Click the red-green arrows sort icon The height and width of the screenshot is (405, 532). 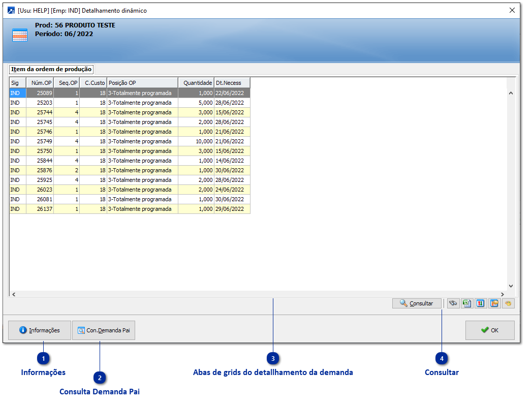[480, 303]
